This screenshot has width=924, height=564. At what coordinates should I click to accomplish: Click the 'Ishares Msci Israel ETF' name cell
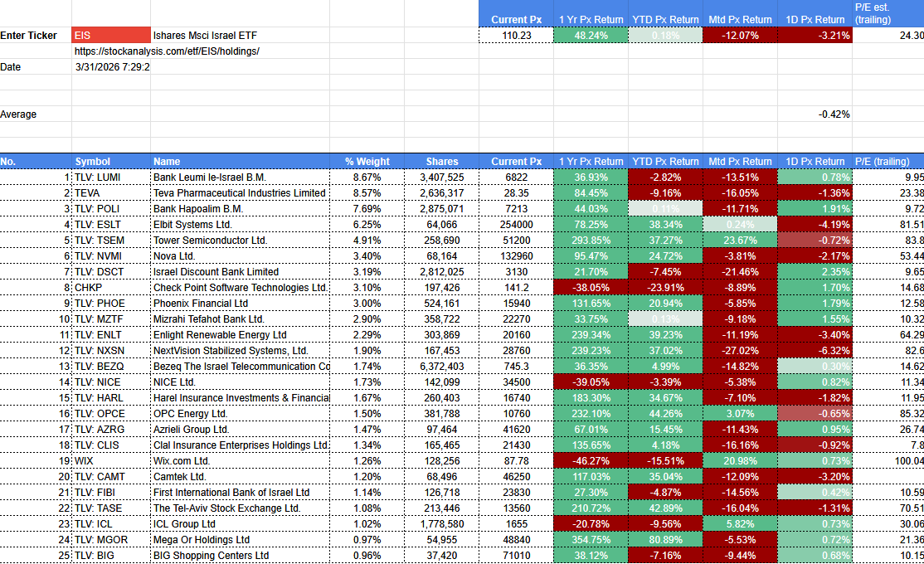point(240,36)
